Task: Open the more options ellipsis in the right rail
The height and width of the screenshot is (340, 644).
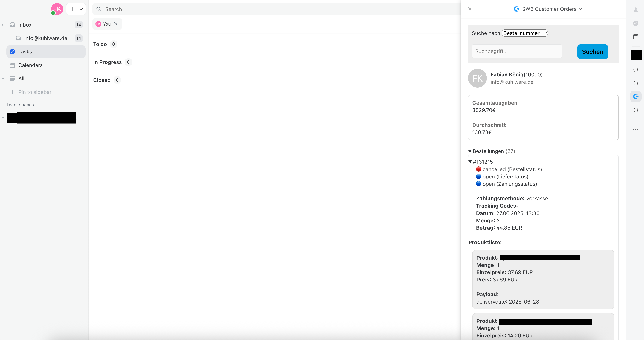Action: pyautogui.click(x=636, y=129)
